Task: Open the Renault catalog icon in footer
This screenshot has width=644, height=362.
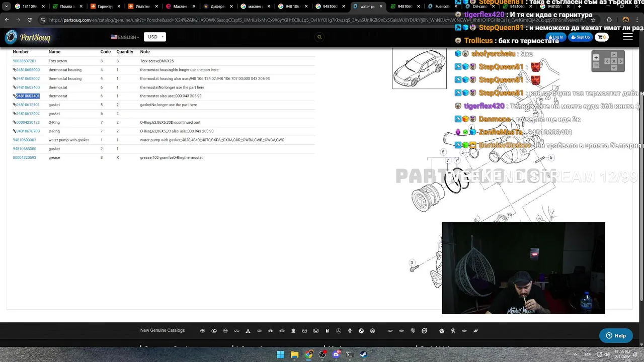Action: (350, 331)
